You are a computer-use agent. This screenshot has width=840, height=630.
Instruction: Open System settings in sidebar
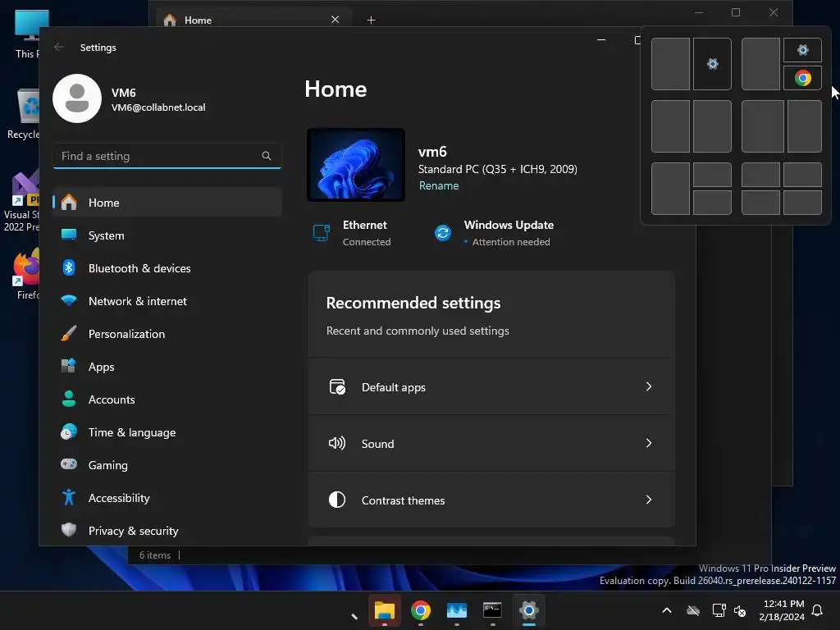(x=167, y=235)
